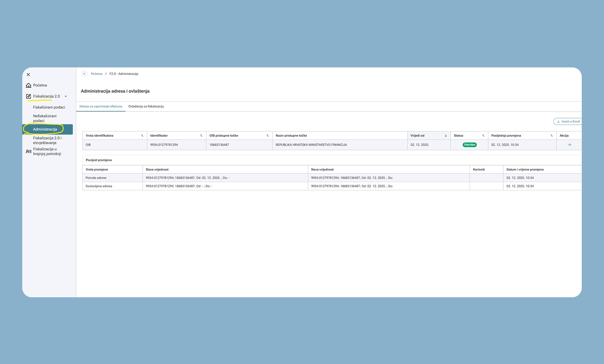Select the Adrese za zaprimanje eRačuna tab
The height and width of the screenshot is (364, 604).
click(100, 107)
